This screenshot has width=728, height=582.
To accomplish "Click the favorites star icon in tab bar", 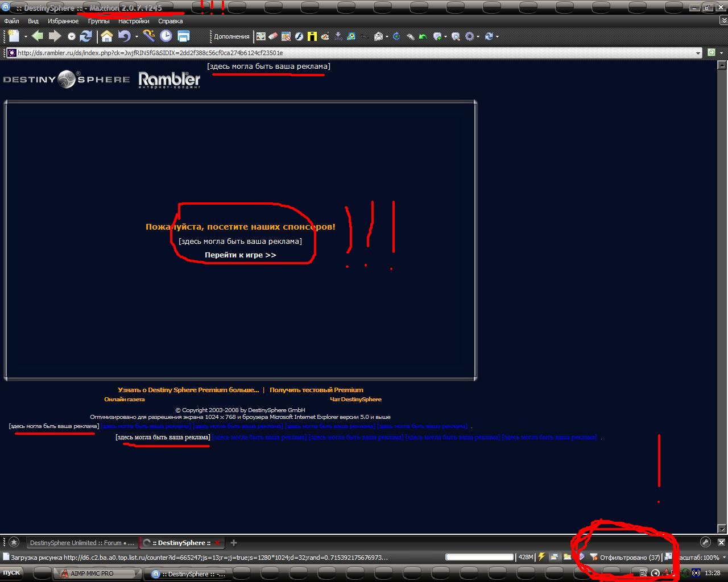I will (x=14, y=543).
